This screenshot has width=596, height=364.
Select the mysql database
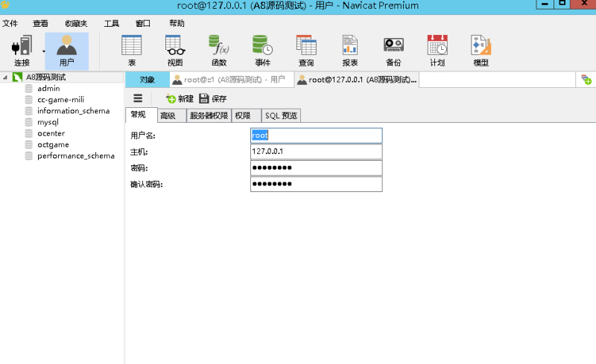tap(48, 122)
